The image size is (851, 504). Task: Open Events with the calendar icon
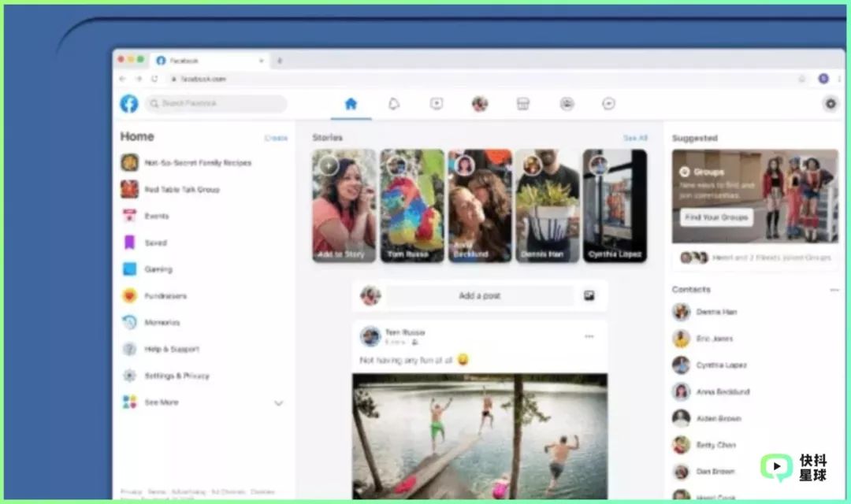[145, 216]
